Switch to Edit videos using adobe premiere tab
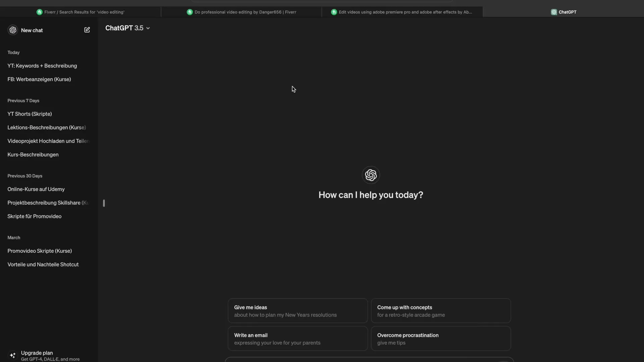The image size is (644, 362). [x=402, y=12]
